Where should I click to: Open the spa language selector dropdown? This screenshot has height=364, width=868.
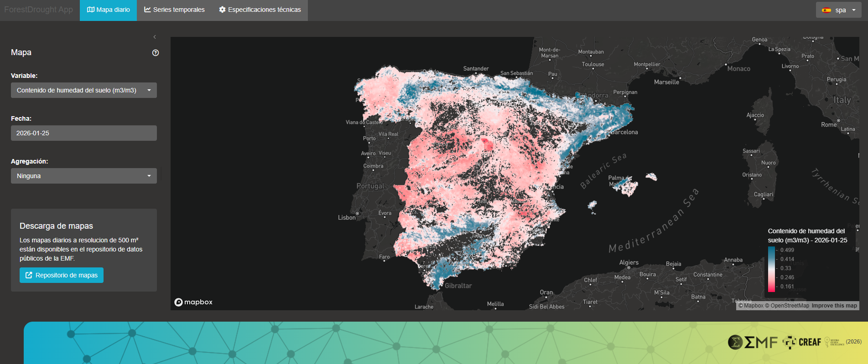click(838, 10)
